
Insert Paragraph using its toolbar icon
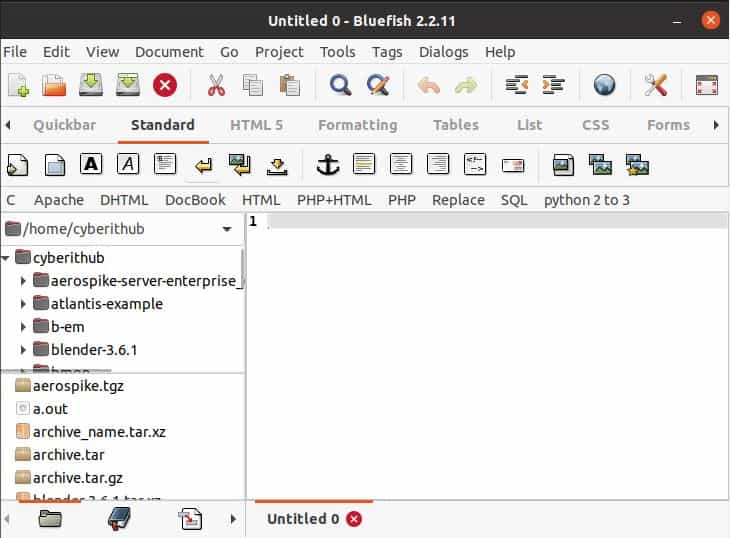165,164
